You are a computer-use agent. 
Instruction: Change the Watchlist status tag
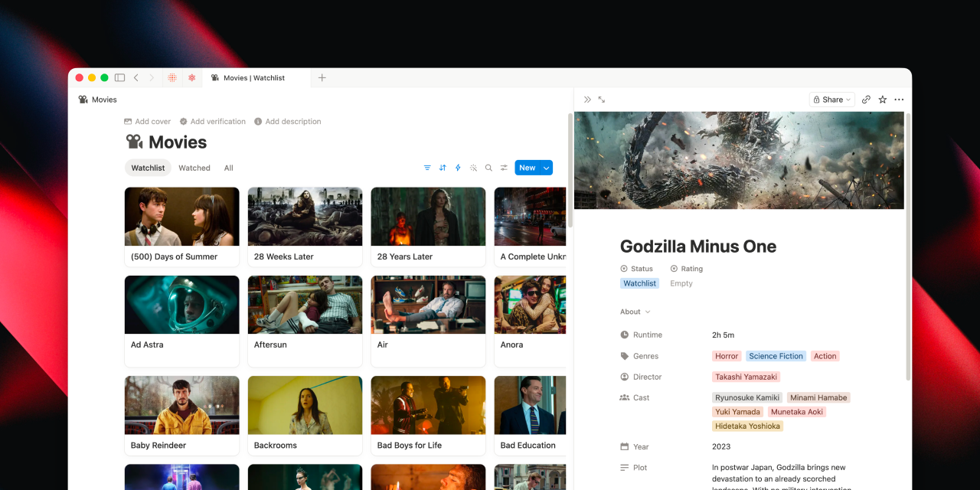point(639,283)
